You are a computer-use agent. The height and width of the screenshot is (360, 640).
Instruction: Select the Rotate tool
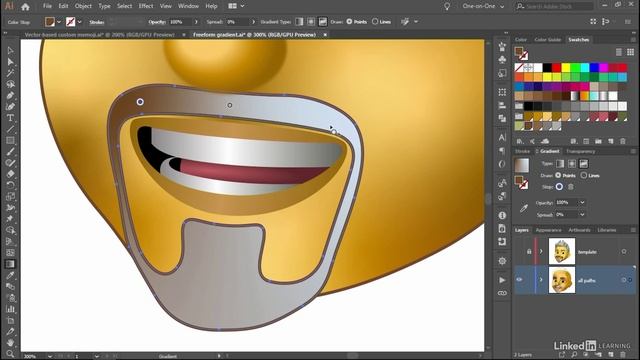[10, 185]
